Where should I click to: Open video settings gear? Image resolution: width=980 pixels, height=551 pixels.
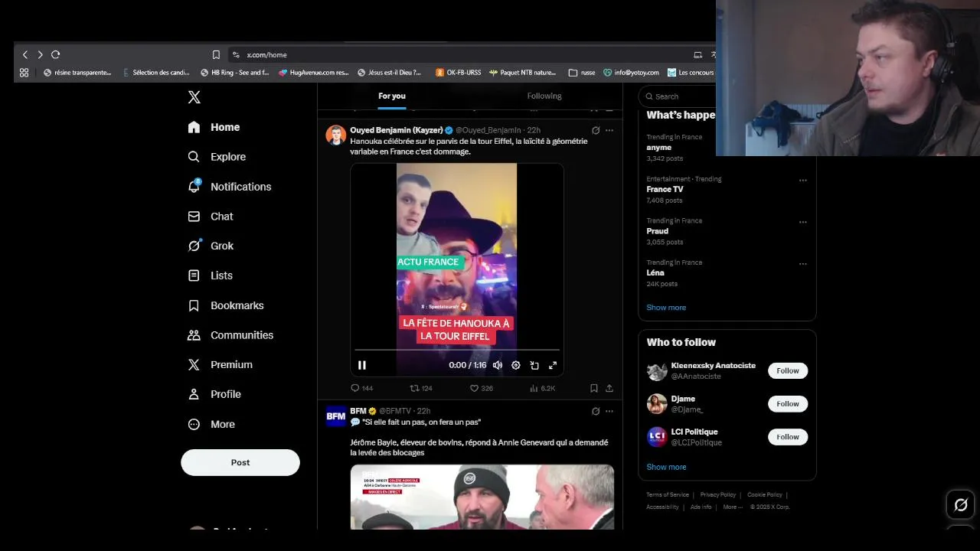point(516,365)
